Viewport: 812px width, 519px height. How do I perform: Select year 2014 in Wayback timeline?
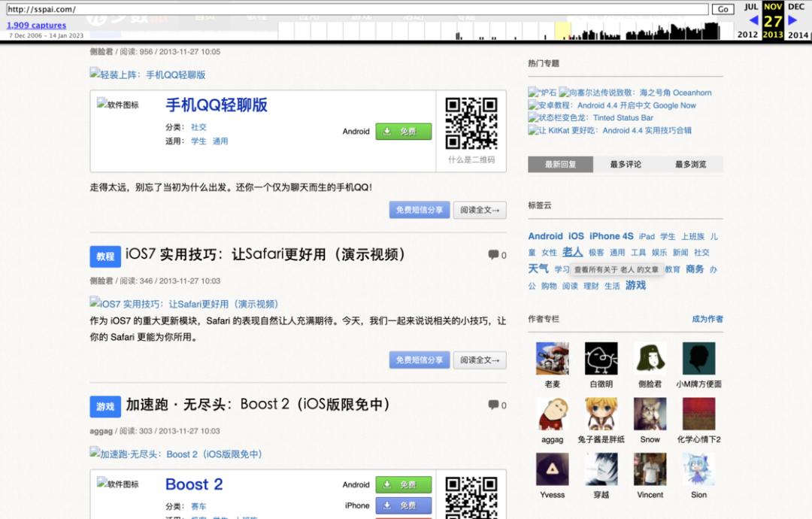[x=798, y=35]
